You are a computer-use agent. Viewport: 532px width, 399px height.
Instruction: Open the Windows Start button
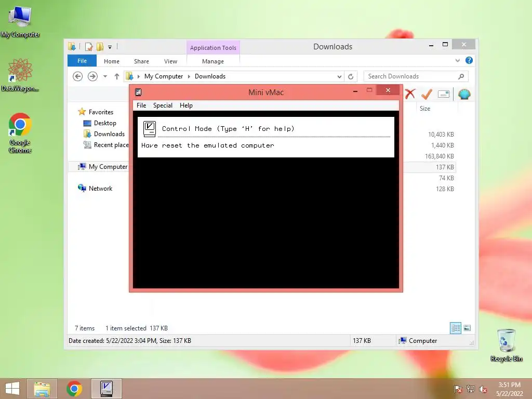point(12,389)
